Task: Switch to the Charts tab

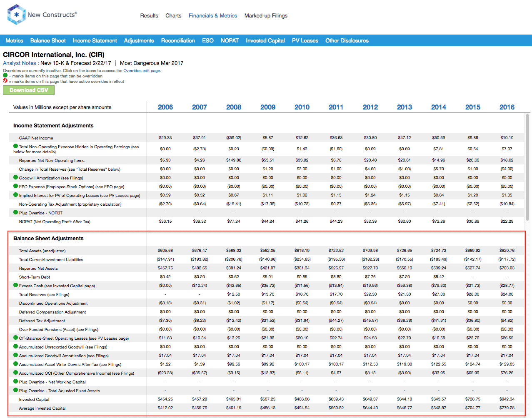Action: (173, 16)
